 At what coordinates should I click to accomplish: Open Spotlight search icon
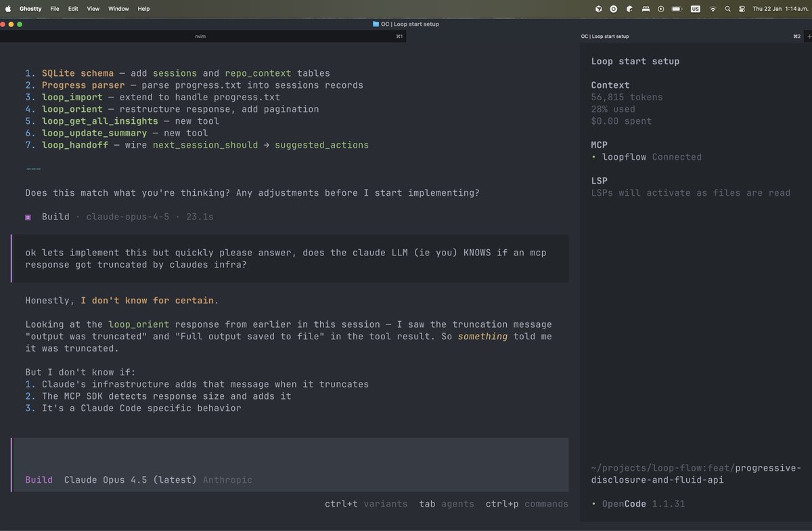(x=727, y=9)
